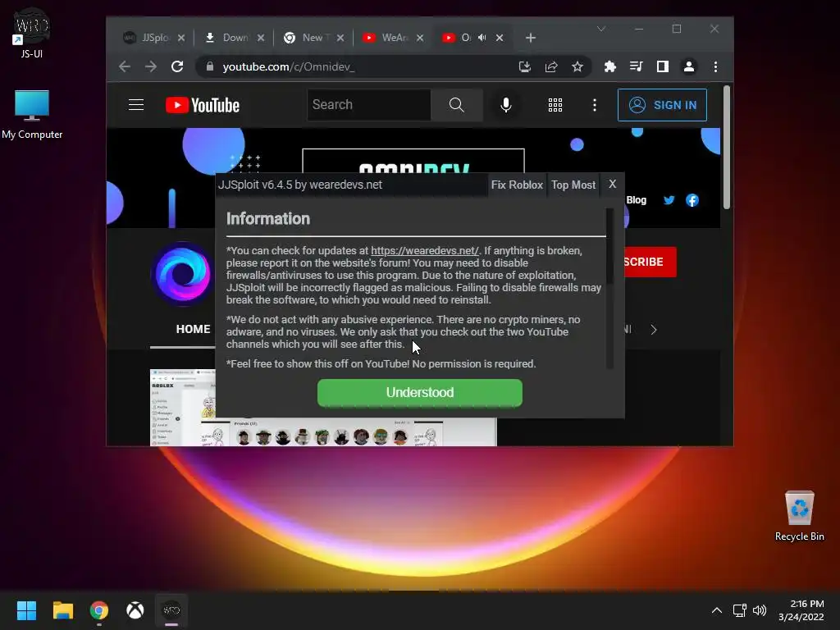Screen dimensions: 840x630
Task: Click the red Subscribe button
Action: [x=650, y=262]
